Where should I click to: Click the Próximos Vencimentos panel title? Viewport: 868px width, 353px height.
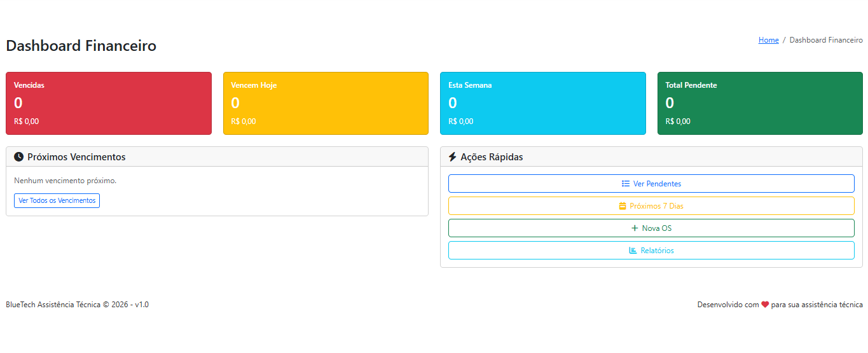(76, 157)
